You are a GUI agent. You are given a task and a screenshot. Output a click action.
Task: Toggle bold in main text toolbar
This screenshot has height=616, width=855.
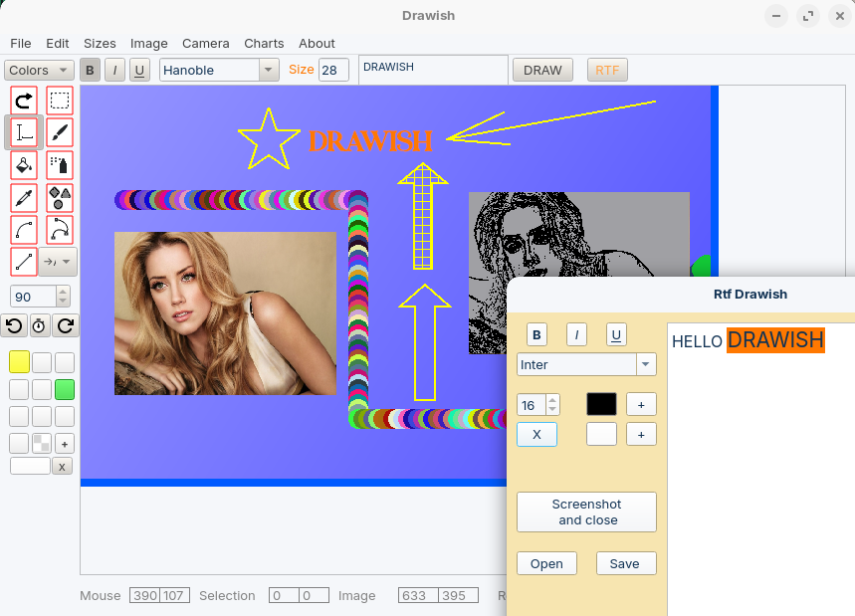tap(90, 71)
